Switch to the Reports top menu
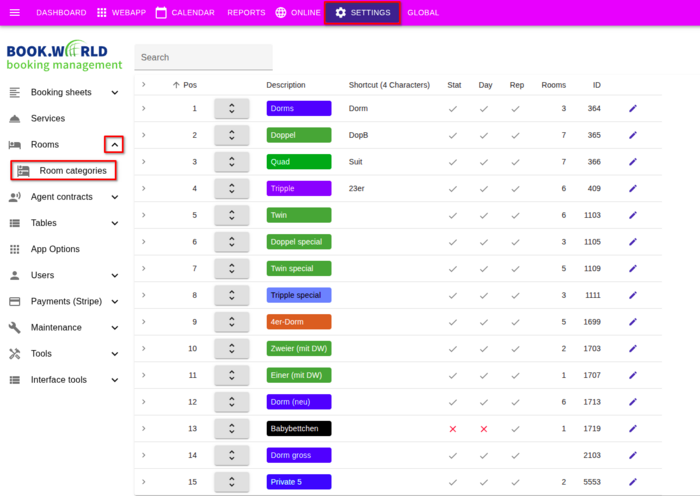This screenshot has height=496, width=700. click(x=246, y=13)
